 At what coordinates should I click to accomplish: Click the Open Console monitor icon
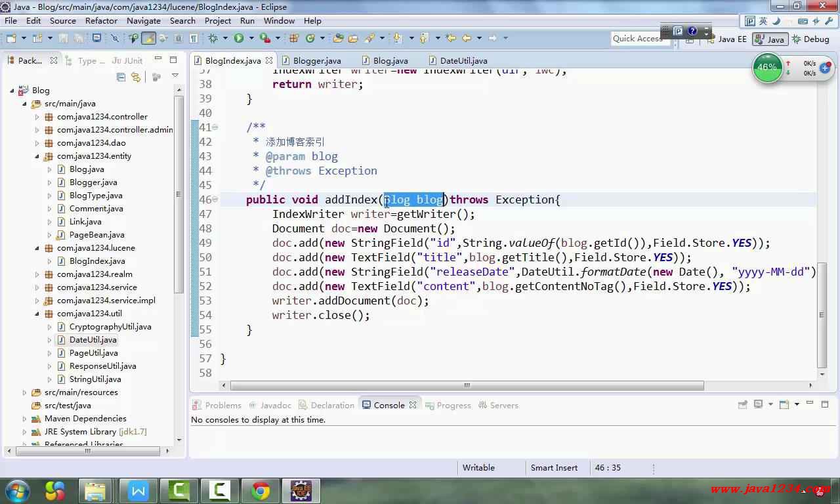tap(96, 39)
